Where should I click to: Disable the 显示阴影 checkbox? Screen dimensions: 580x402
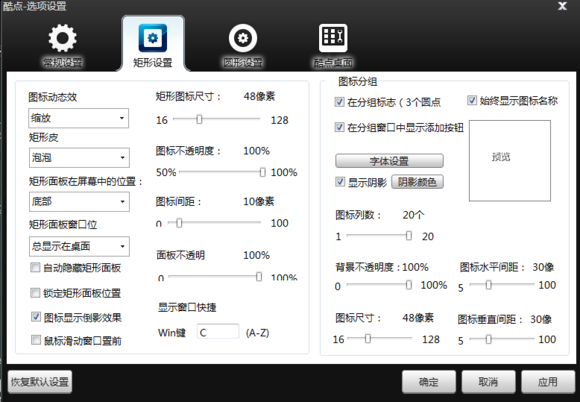[340, 182]
